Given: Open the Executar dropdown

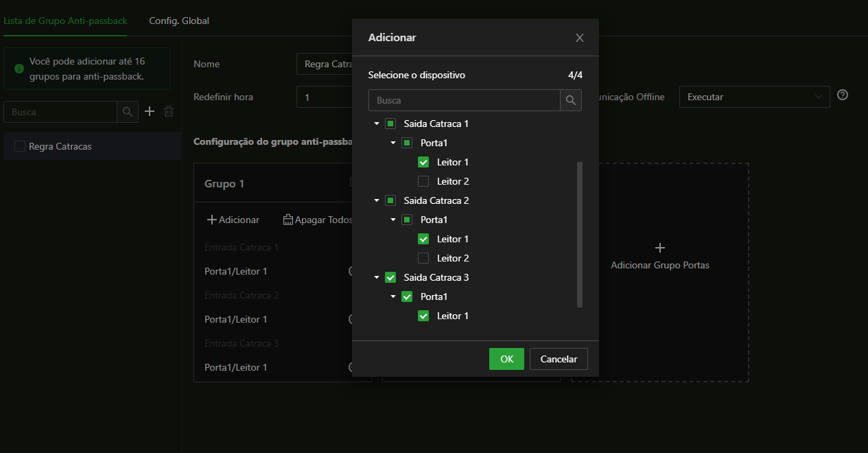Looking at the screenshot, I should 754,97.
